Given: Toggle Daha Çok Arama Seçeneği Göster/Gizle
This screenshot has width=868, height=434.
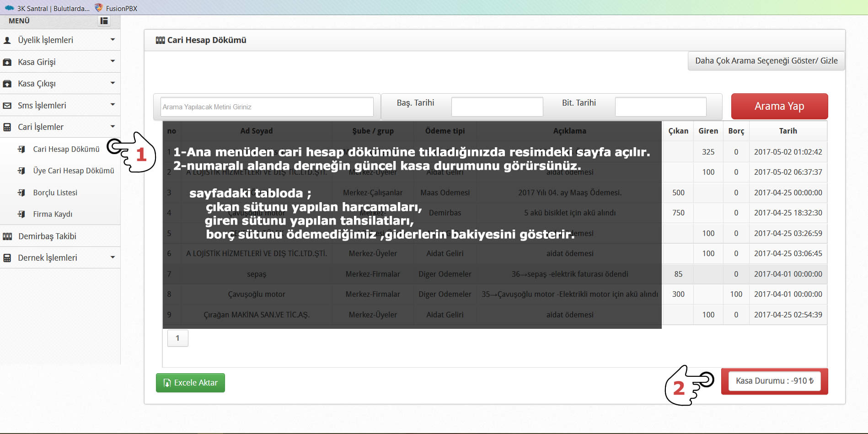Looking at the screenshot, I should click(x=766, y=61).
